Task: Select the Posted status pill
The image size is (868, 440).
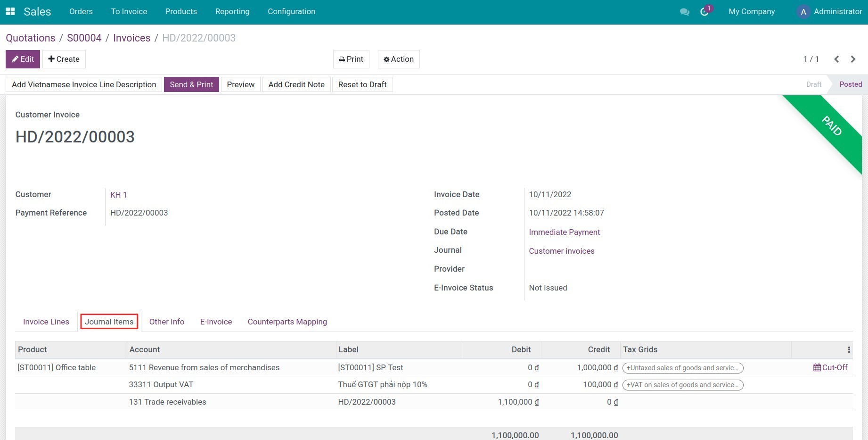Action: point(850,84)
